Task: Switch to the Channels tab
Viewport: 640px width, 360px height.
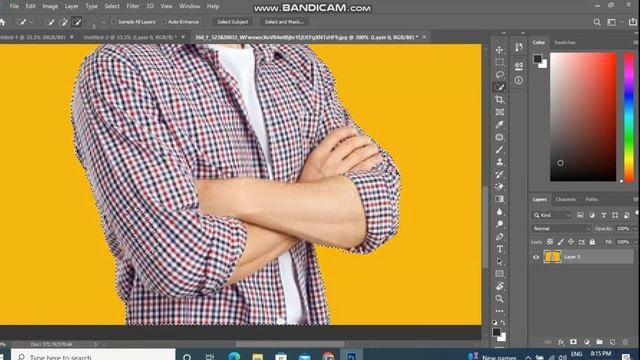Action: 566,200
